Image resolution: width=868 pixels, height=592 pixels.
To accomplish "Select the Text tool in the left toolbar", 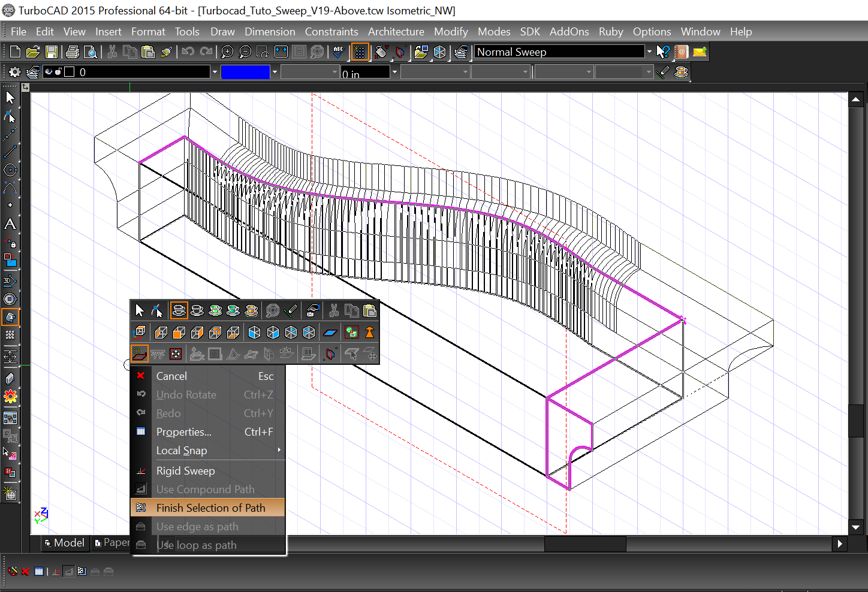I will [x=10, y=224].
